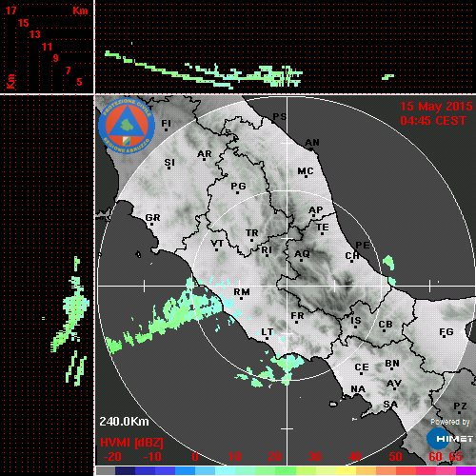
Task: Click the 'HVMI [dBZ]' legend title
Action: [131, 443]
